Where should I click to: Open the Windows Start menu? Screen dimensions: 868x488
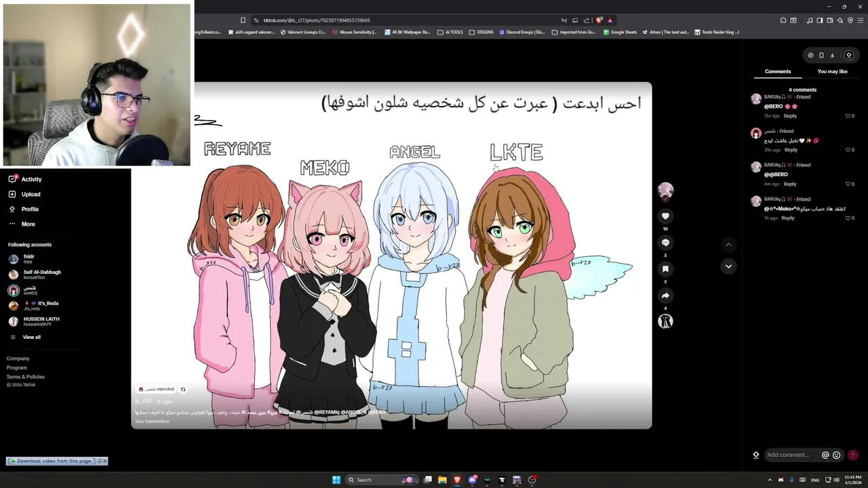(336, 480)
